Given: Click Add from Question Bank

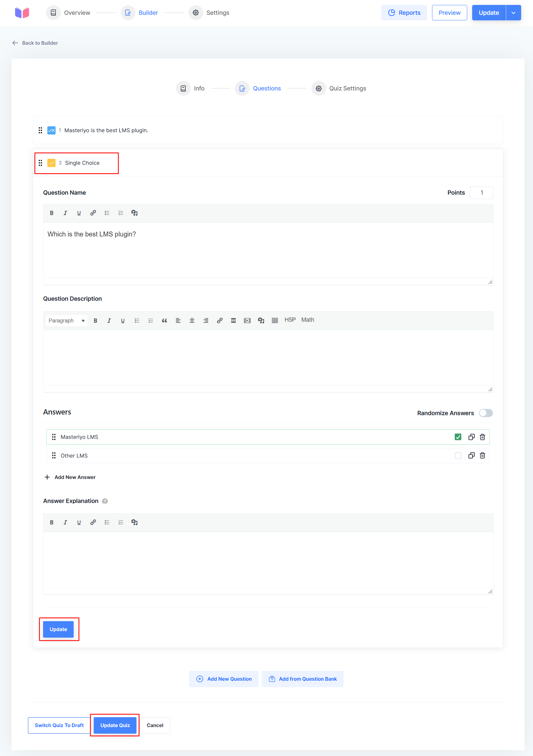Looking at the screenshot, I should (303, 679).
